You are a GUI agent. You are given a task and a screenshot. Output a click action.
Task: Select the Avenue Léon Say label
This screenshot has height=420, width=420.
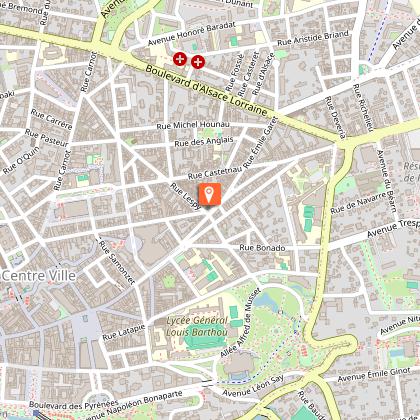(x=253, y=386)
